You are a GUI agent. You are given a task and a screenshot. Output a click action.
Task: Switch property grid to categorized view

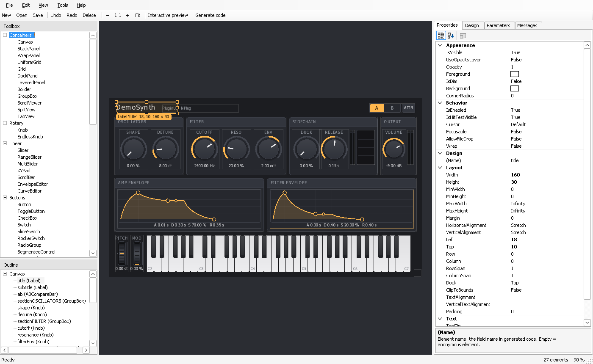pyautogui.click(x=441, y=36)
